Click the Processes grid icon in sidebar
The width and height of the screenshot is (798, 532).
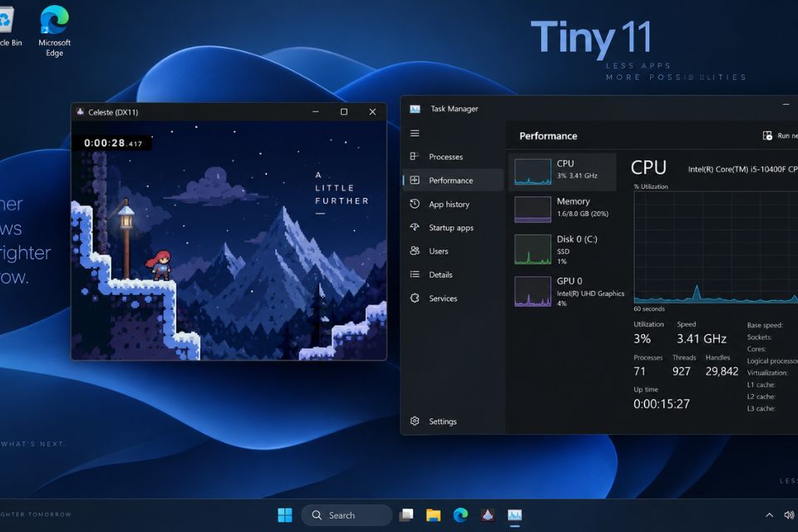(414, 156)
